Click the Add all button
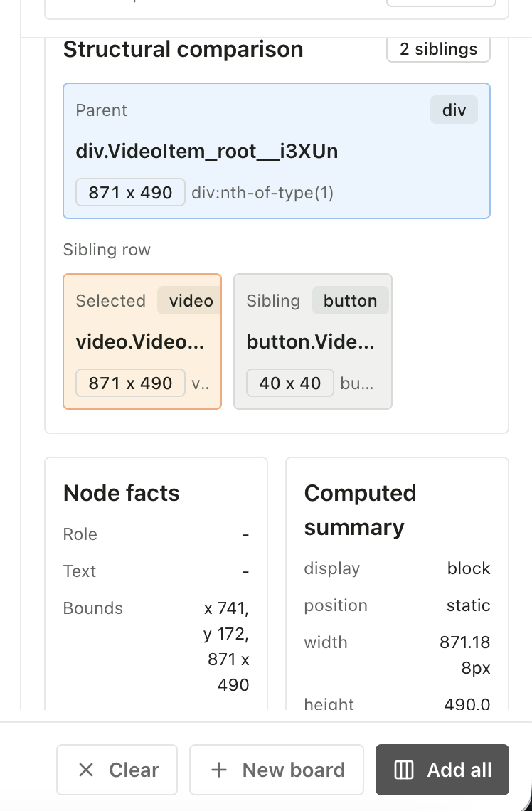 click(x=442, y=770)
